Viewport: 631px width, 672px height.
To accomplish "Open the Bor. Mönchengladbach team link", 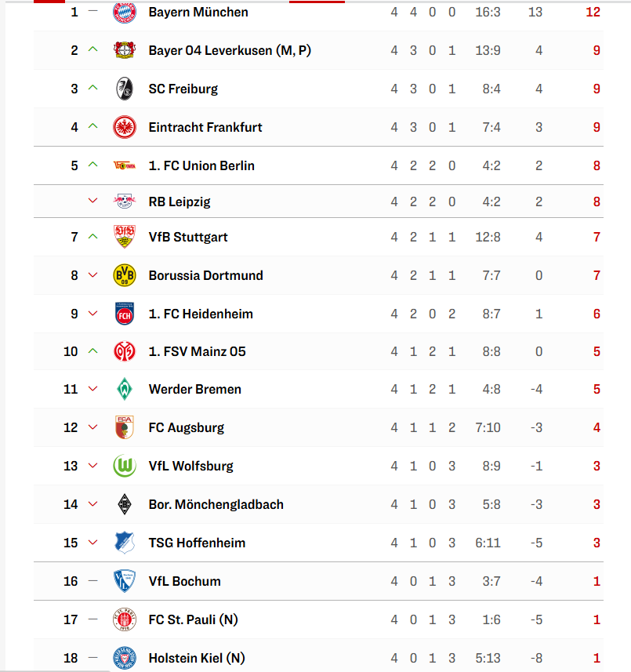I will pos(216,504).
